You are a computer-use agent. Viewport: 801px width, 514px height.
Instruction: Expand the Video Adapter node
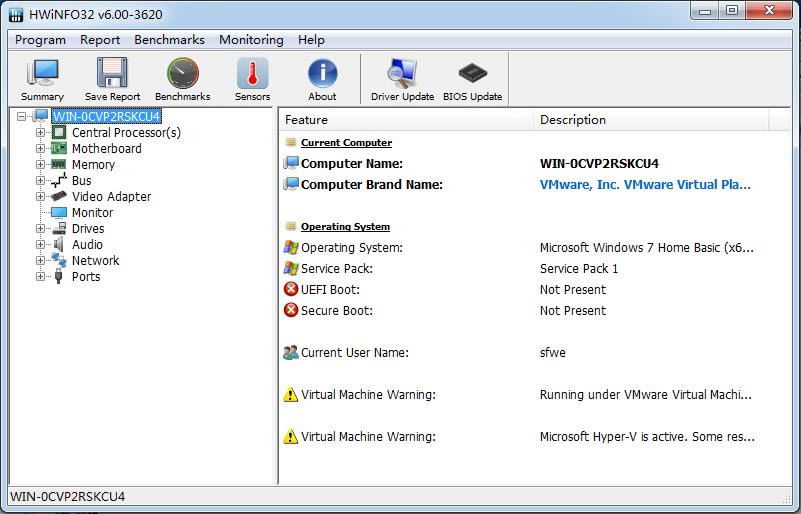(x=40, y=197)
